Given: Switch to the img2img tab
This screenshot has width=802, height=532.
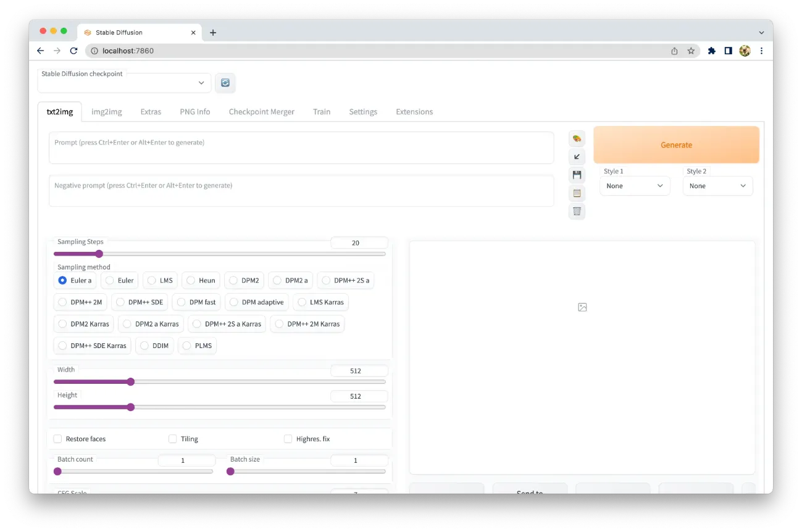Looking at the screenshot, I should [x=107, y=112].
